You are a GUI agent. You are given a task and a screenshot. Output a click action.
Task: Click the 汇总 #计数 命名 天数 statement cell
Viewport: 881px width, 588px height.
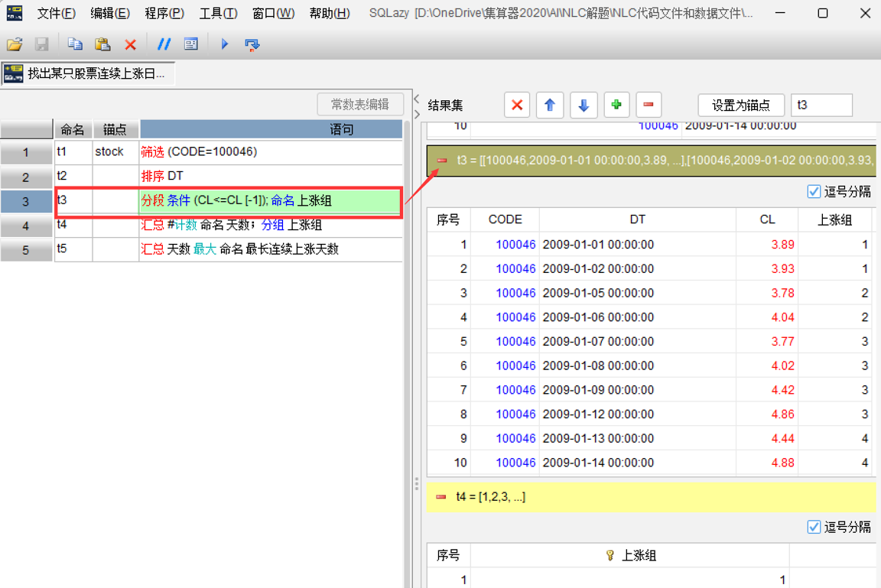tap(271, 226)
